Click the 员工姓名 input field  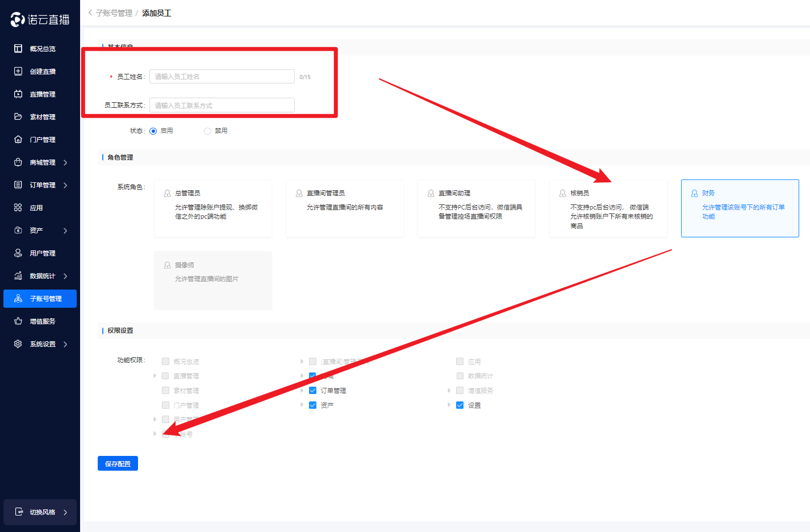tap(222, 77)
